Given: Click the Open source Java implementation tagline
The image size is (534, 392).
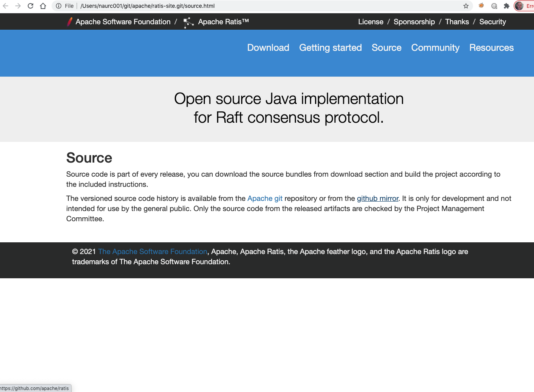Looking at the screenshot, I should coord(289,108).
